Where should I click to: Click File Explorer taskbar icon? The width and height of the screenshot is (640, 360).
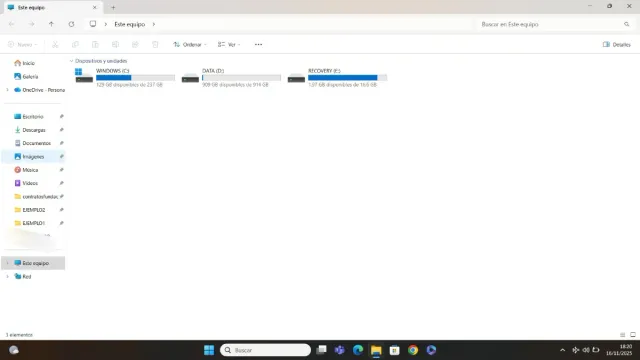[376, 350]
